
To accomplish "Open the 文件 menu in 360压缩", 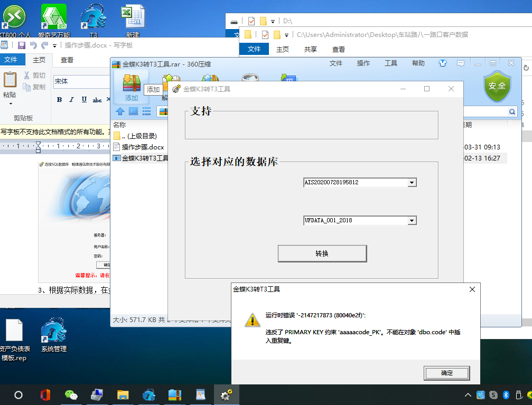I will coord(336,63).
